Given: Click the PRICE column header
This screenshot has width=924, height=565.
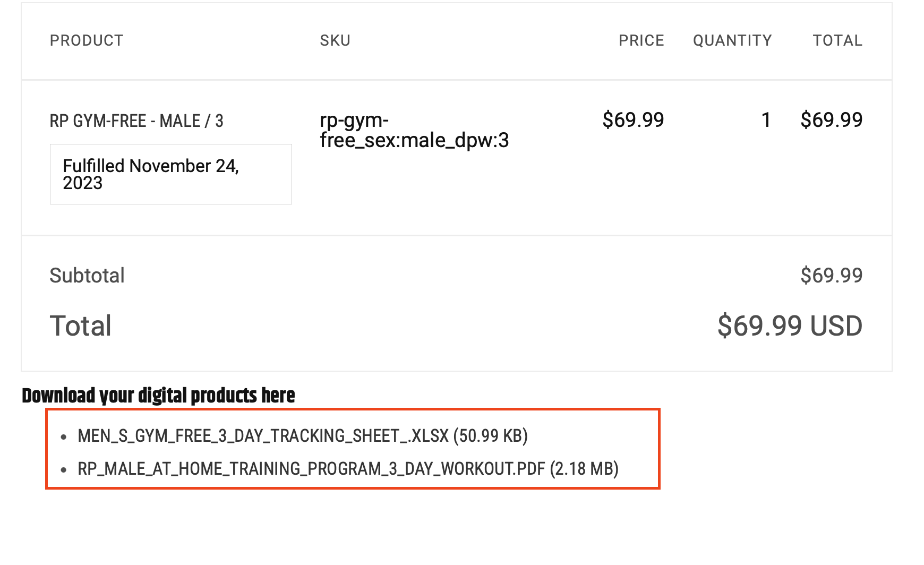Looking at the screenshot, I should (x=641, y=40).
